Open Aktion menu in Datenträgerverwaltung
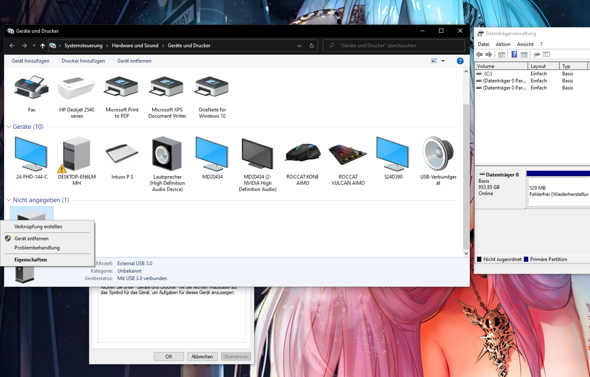This screenshot has width=590, height=377. pos(503,44)
